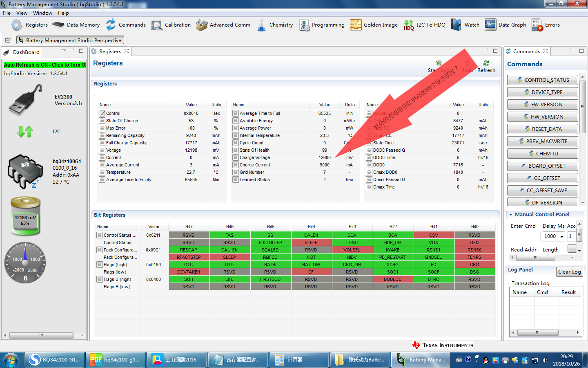The height and width of the screenshot is (368, 588).
Task: Toggle the lock icon beside Charge Voltage
Action: 236,157
